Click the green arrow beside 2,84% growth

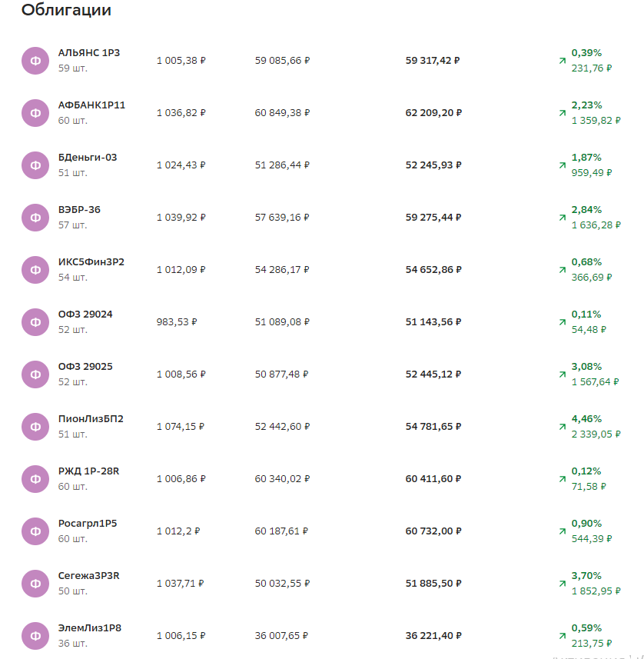tap(562, 218)
